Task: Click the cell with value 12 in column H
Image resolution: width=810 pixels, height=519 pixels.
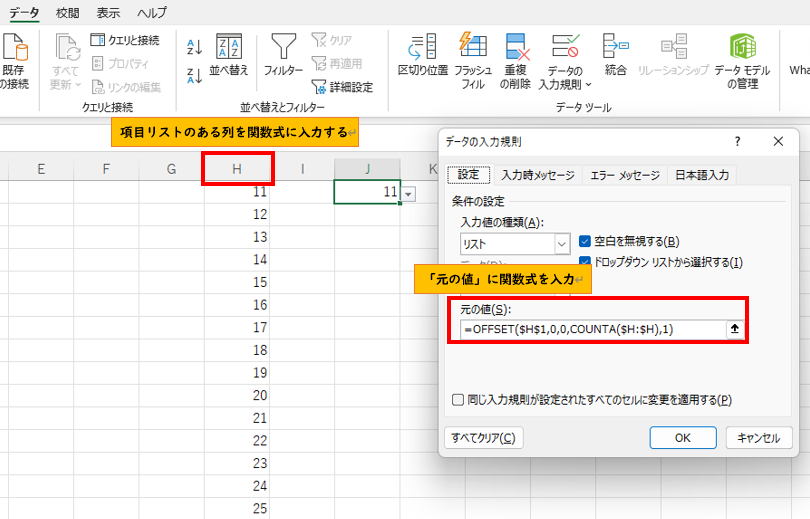Action: tap(237, 214)
